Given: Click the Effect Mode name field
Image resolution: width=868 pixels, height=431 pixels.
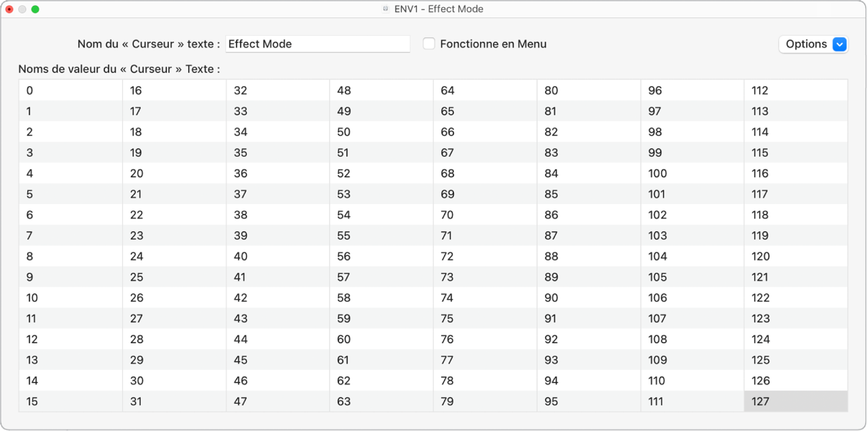Looking at the screenshot, I should (x=318, y=44).
